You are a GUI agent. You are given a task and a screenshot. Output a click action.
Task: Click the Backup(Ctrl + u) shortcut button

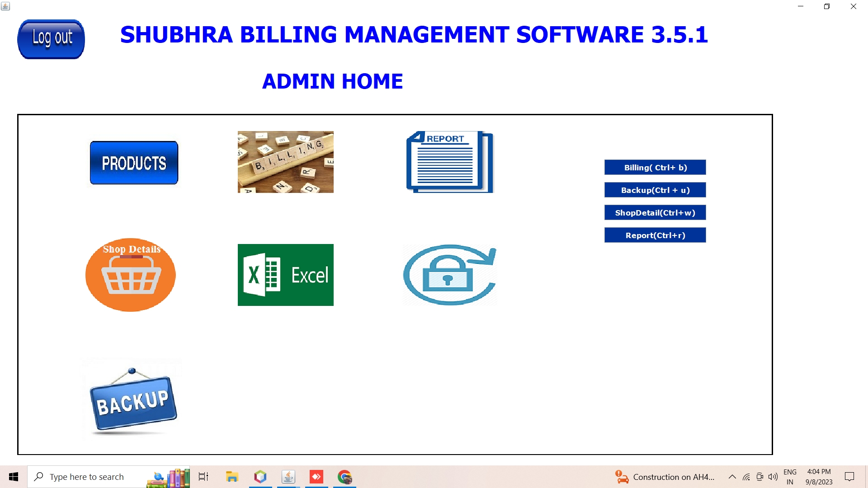click(655, 190)
